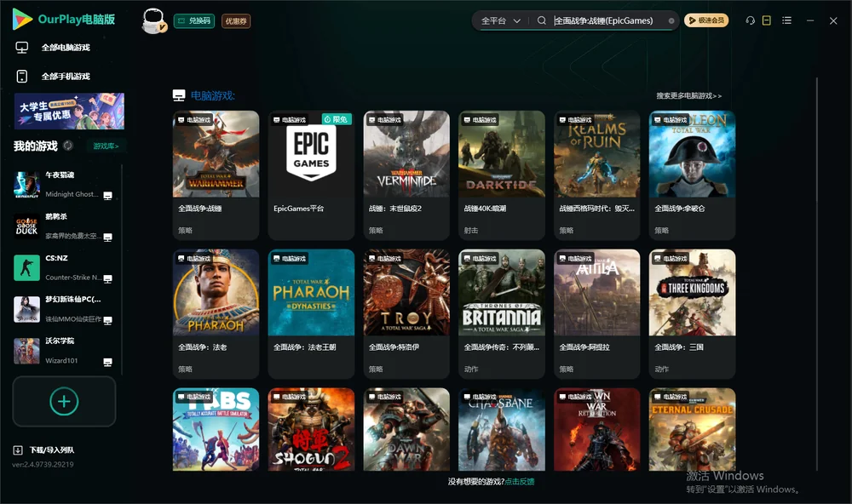Image resolution: width=852 pixels, height=504 pixels.
Task: Open the Total War Three Kingdoms thumbnail
Action: (692, 293)
